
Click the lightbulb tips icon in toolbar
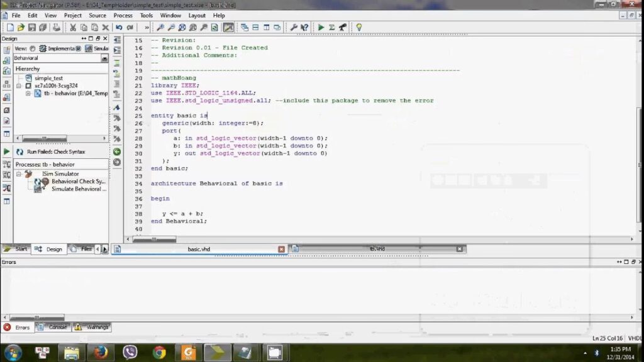click(359, 28)
